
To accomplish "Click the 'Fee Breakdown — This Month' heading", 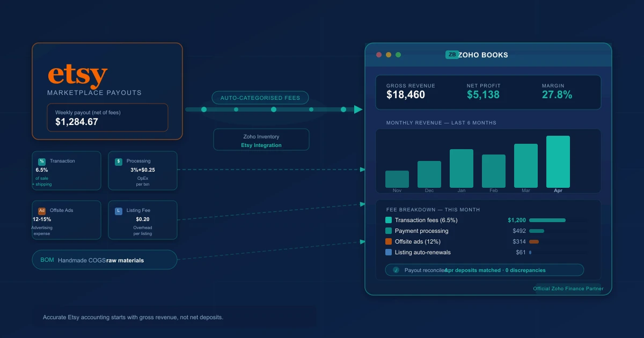I will pyautogui.click(x=433, y=210).
